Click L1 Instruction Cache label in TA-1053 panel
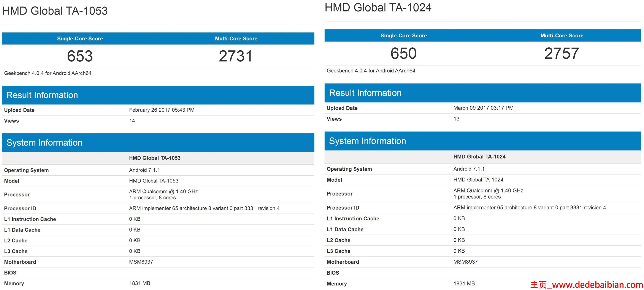The image size is (644, 290). (30, 219)
